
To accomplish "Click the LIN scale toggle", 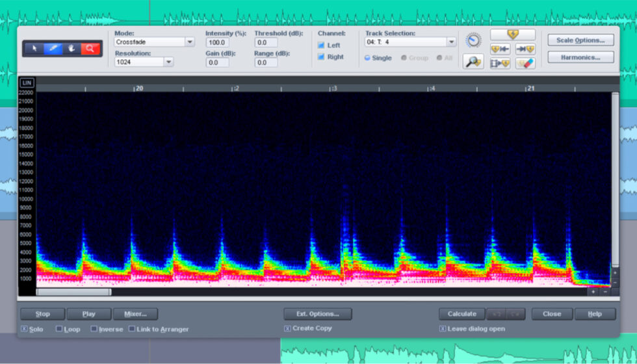I will (x=27, y=83).
